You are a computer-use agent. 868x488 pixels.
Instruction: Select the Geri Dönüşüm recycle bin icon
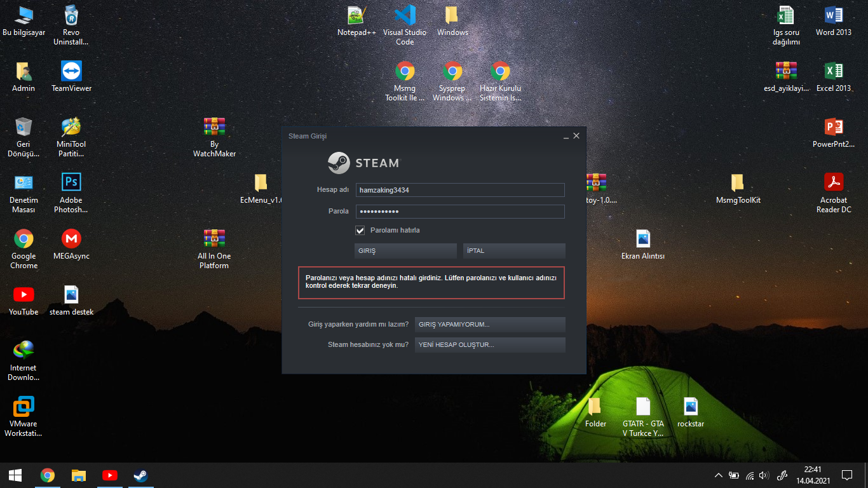coord(24,137)
